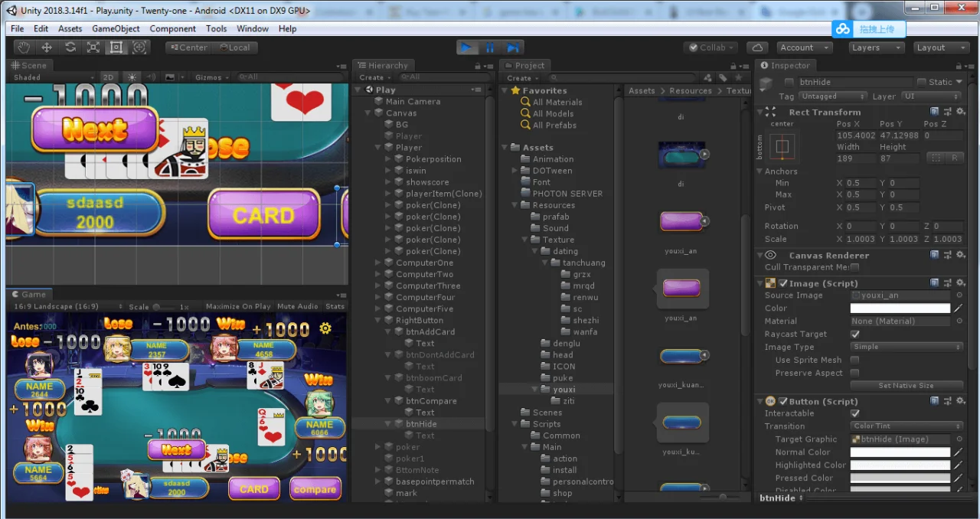
Task: Open the Assets menu
Action: (70, 28)
